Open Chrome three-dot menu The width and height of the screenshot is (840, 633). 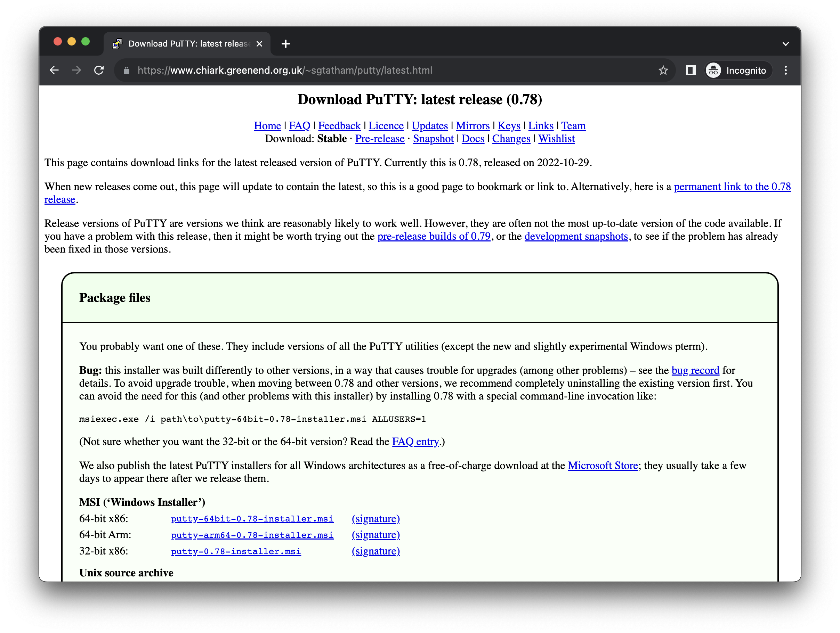tap(786, 70)
